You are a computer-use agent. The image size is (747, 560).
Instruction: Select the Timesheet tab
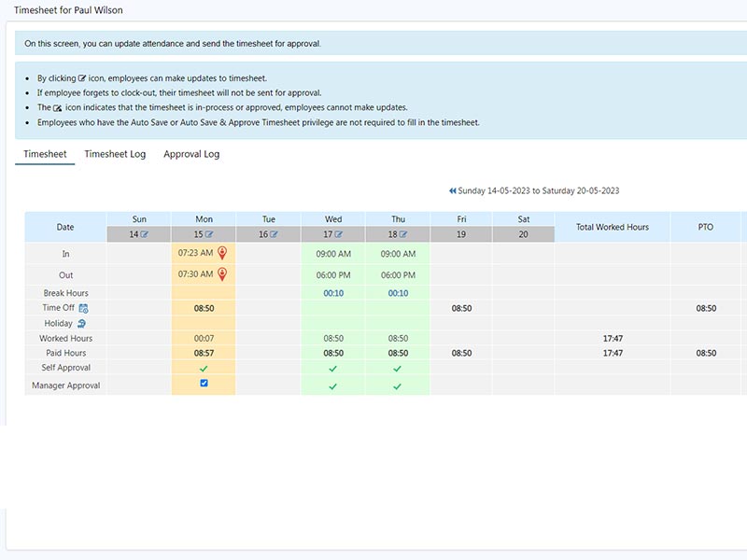[45, 154]
